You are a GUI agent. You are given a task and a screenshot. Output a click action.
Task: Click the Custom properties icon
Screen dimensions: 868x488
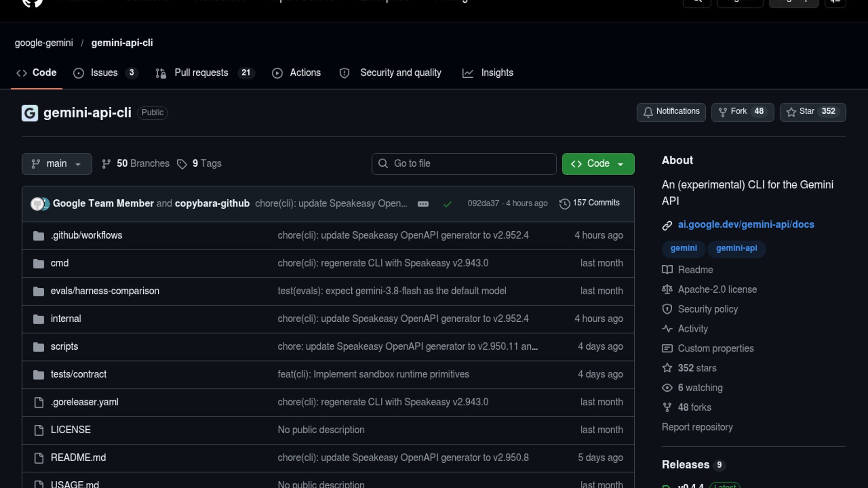click(x=667, y=348)
